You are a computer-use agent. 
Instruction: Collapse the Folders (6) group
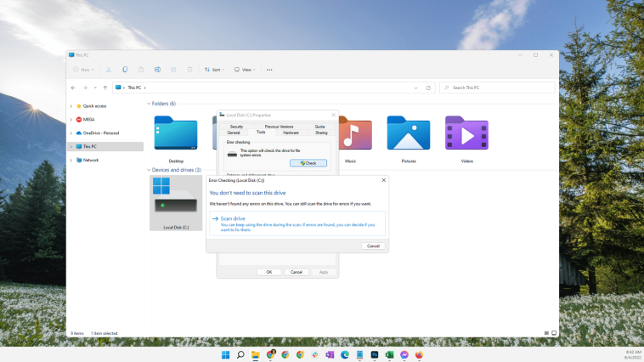[x=149, y=104]
